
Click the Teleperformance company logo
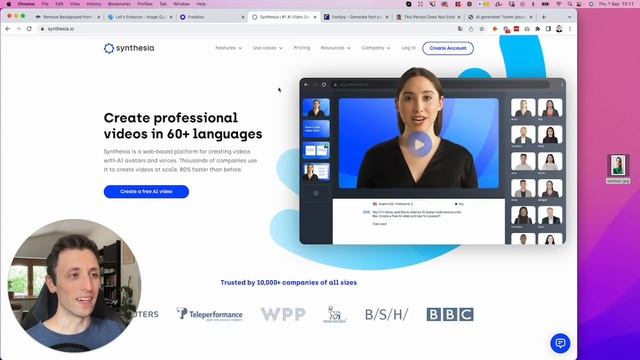pyautogui.click(x=210, y=314)
